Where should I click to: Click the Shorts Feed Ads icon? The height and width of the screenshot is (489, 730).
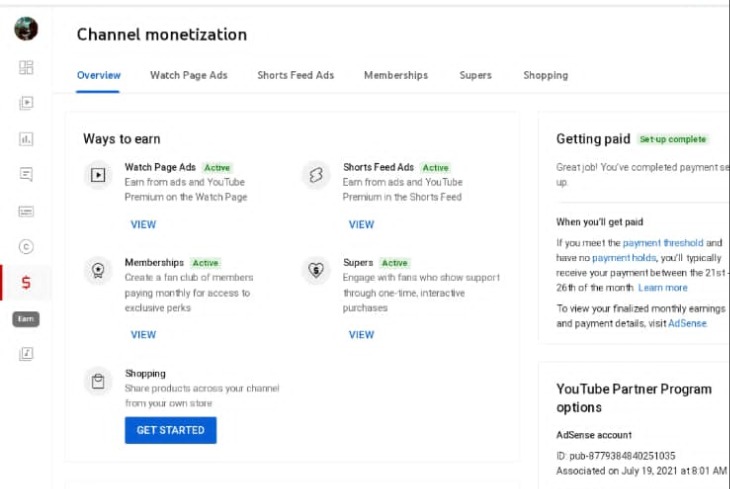point(316,175)
